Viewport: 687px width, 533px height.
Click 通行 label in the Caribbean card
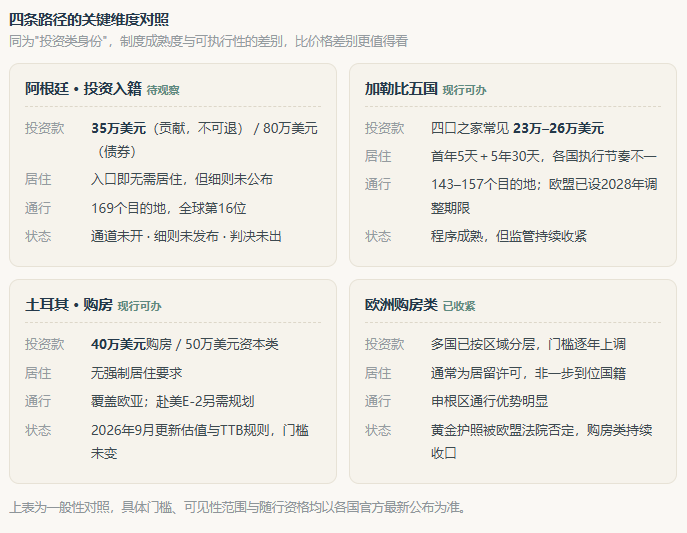tap(378, 185)
